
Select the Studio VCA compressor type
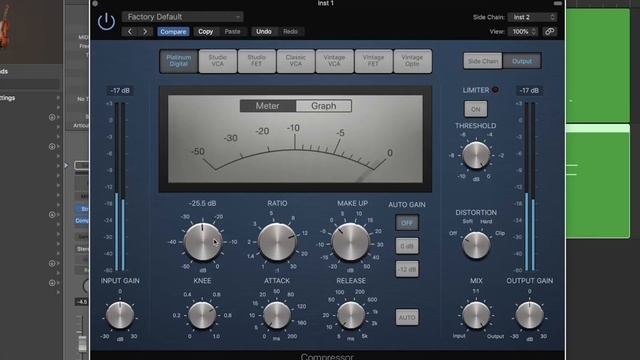click(218, 61)
